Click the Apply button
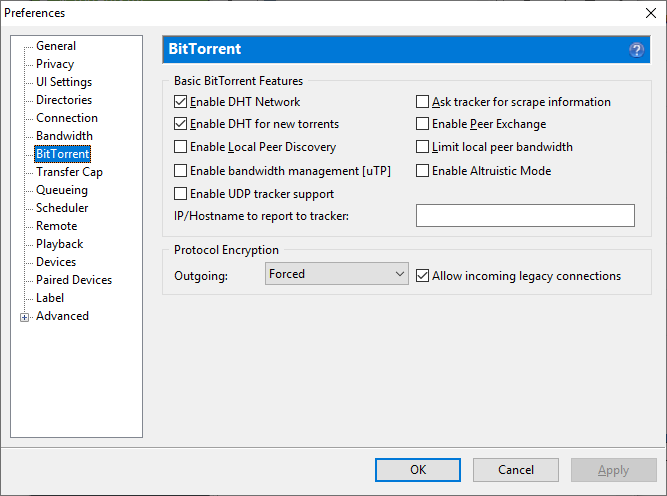This screenshot has height=496, width=667. click(x=613, y=470)
